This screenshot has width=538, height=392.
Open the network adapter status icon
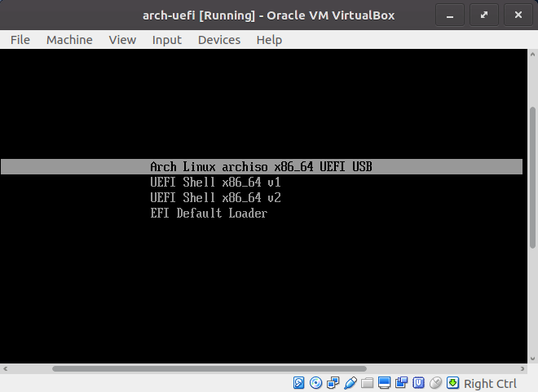[x=333, y=383]
